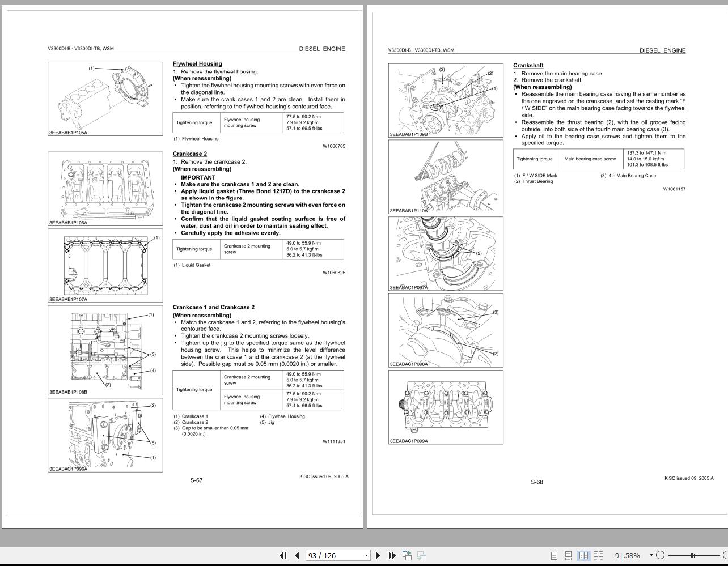Click the zoom level slider handle
The height and width of the screenshot is (566, 728).
691,556
